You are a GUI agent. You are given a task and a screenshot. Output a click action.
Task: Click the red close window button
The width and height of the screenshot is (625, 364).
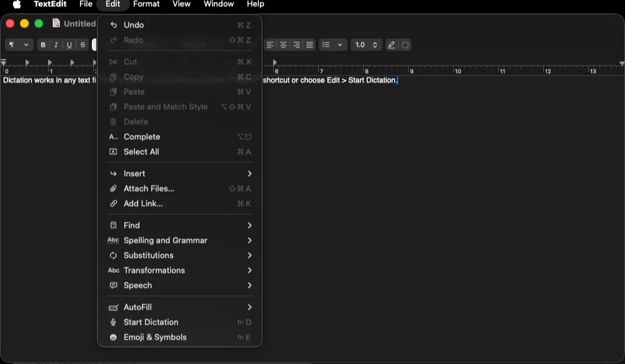(x=11, y=24)
